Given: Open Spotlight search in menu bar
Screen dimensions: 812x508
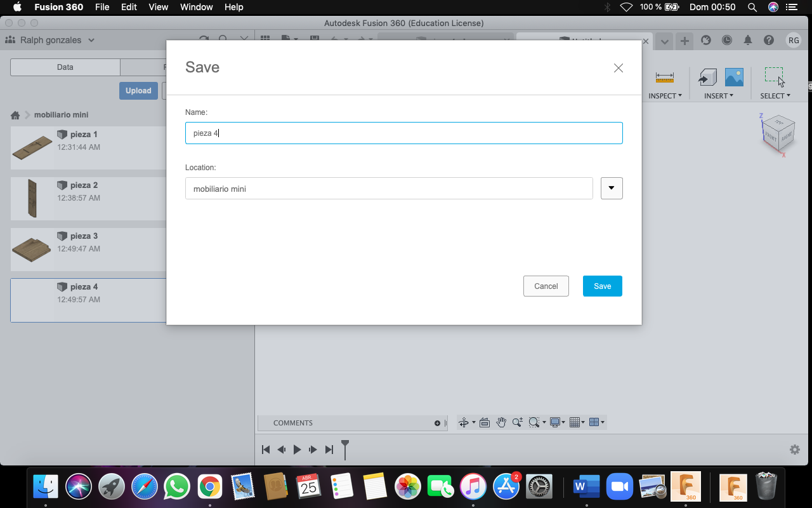Looking at the screenshot, I should tap(752, 7).
